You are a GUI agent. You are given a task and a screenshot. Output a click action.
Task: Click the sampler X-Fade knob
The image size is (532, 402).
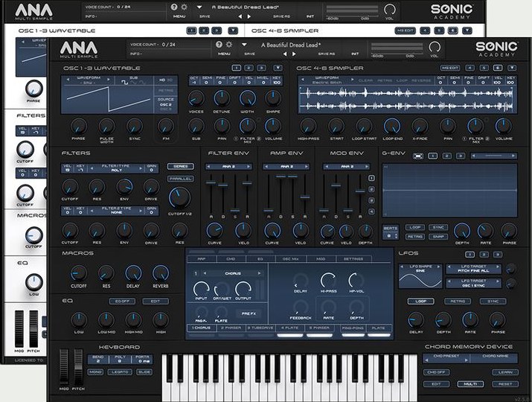(x=420, y=127)
